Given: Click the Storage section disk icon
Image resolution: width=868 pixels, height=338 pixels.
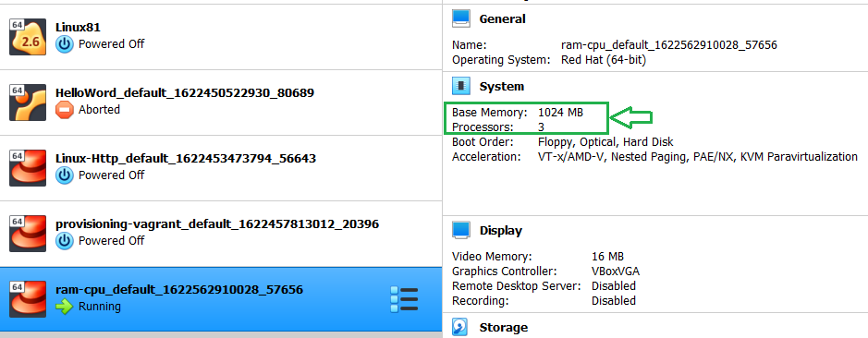Looking at the screenshot, I should [x=460, y=327].
